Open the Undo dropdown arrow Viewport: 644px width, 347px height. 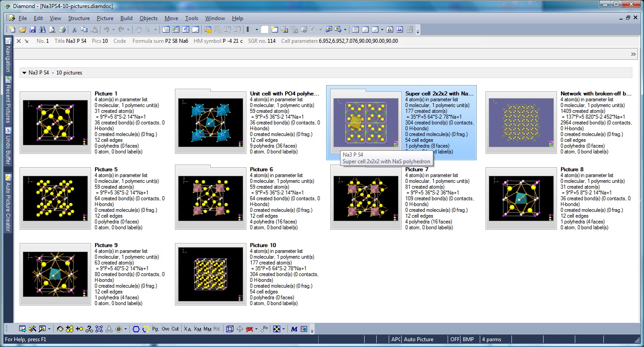(x=113, y=30)
